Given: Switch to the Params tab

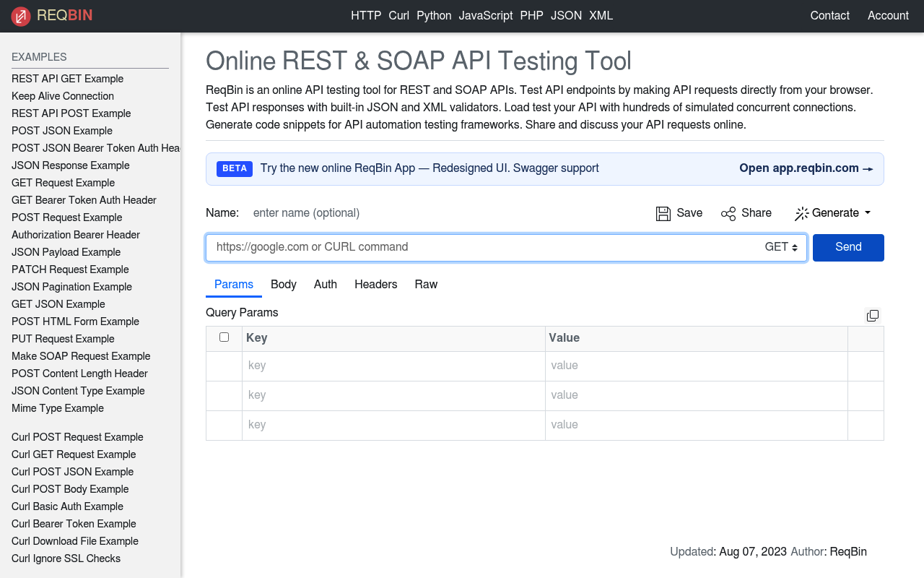Looking at the screenshot, I should click(x=234, y=284).
